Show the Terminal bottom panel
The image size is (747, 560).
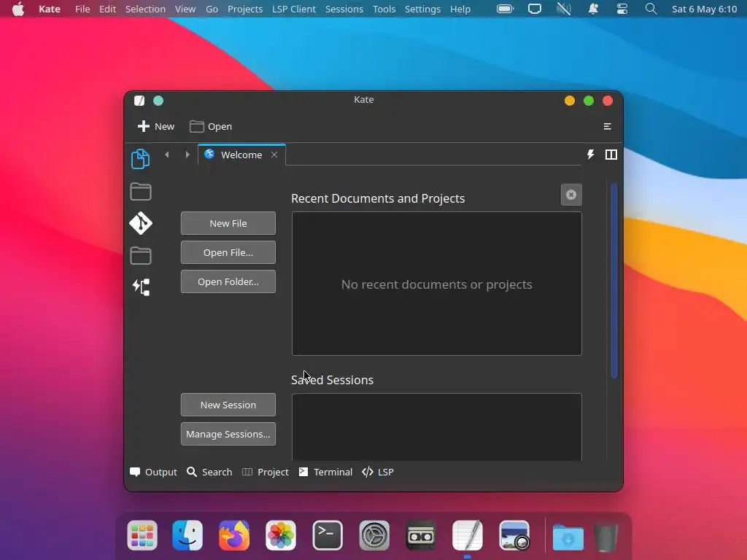tap(326, 472)
